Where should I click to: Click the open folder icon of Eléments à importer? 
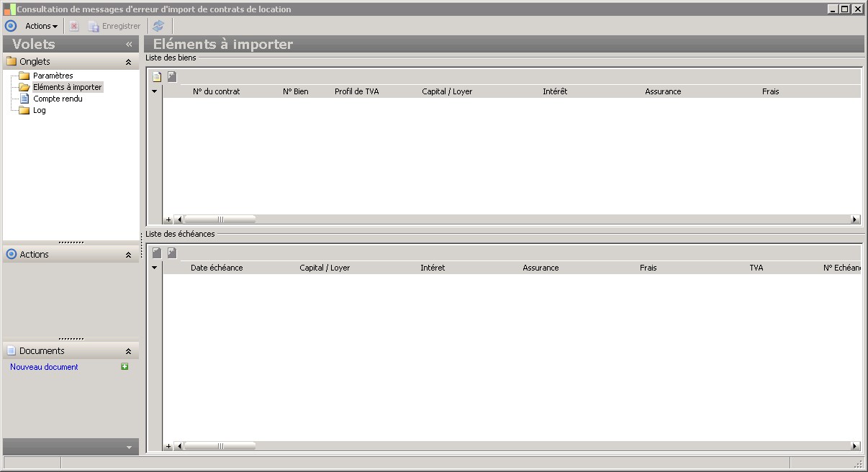24,87
